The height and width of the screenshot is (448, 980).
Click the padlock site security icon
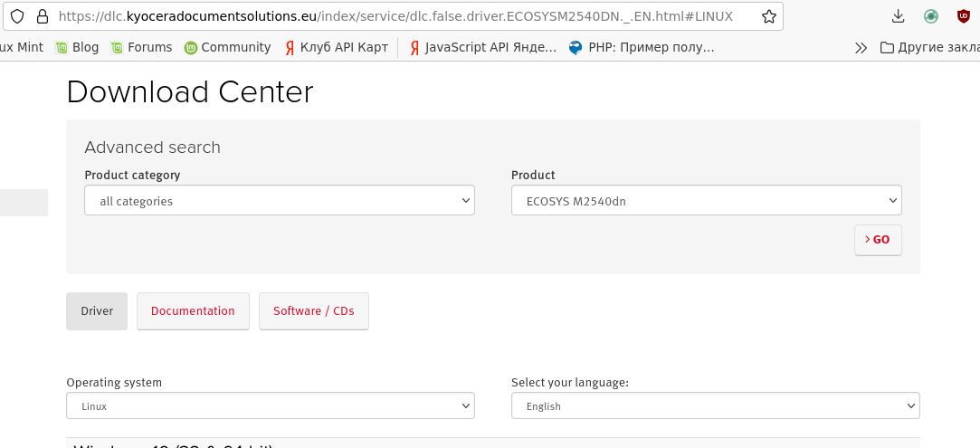click(43, 16)
